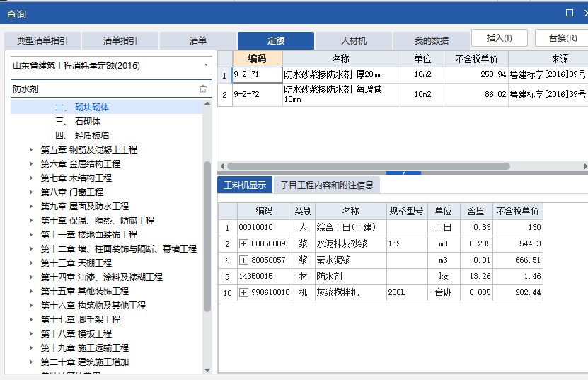The image size is (588, 380).
Task: Click 规格型号 column header
Action: pos(407,211)
